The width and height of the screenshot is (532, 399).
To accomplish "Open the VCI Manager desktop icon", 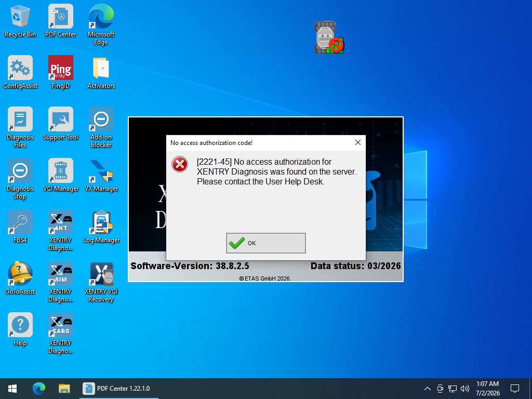I will (x=60, y=176).
